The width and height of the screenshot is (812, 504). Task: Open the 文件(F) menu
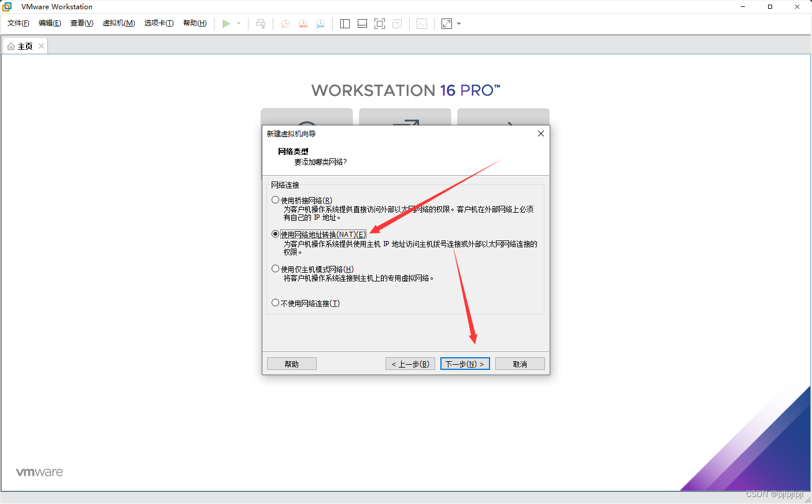pyautogui.click(x=18, y=23)
